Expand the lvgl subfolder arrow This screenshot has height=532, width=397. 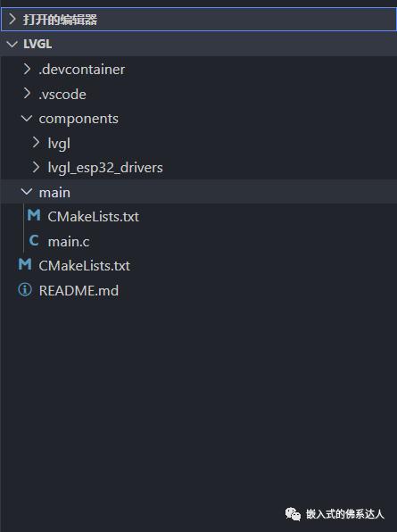[x=36, y=143]
